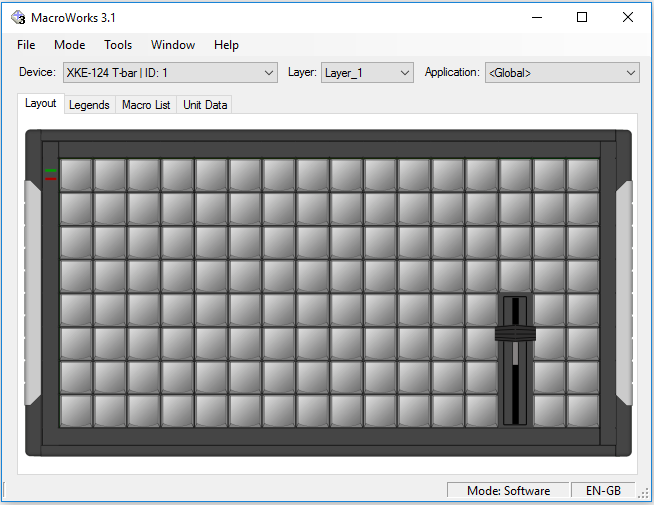Click the Mode: Software status panel

[x=508, y=490]
